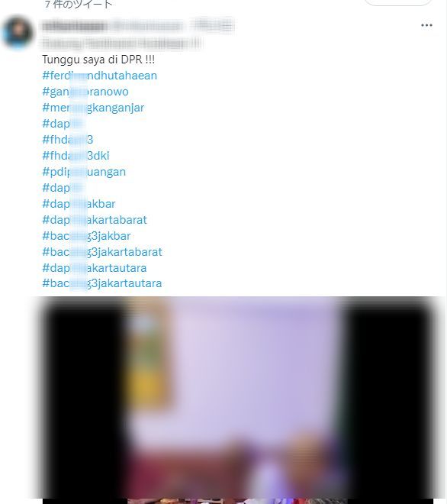The image size is (447, 504).
Task: Click the partially visible button at top right
Action: [x=397, y=2]
